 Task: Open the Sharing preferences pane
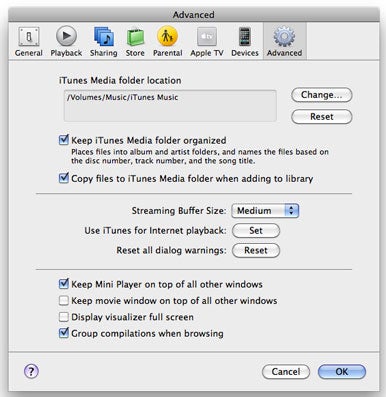104,41
